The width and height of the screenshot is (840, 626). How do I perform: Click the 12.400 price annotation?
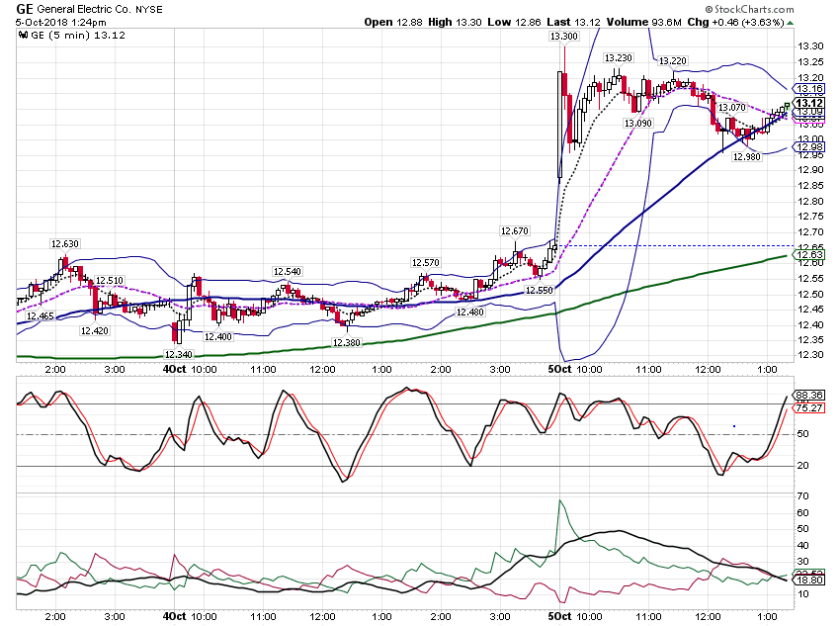218,337
